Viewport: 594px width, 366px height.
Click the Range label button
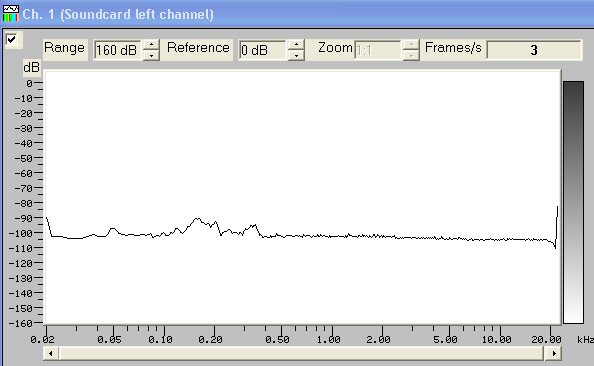tap(65, 48)
